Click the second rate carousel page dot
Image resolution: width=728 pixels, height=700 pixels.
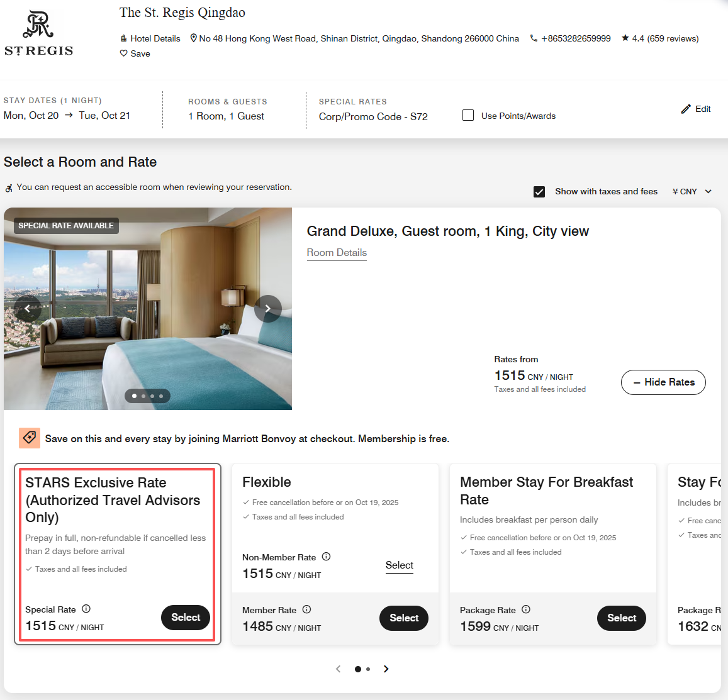click(x=368, y=669)
